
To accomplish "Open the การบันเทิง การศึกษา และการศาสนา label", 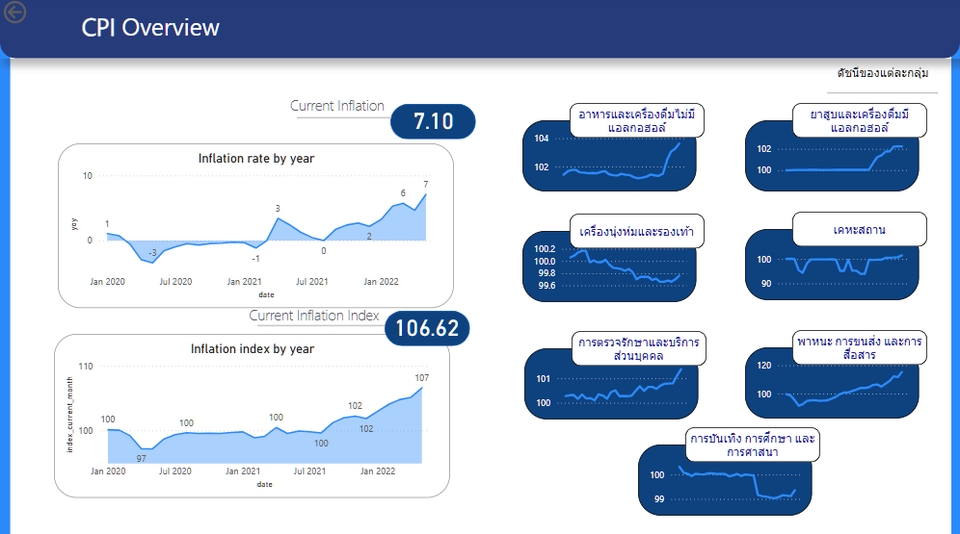I will [x=752, y=445].
